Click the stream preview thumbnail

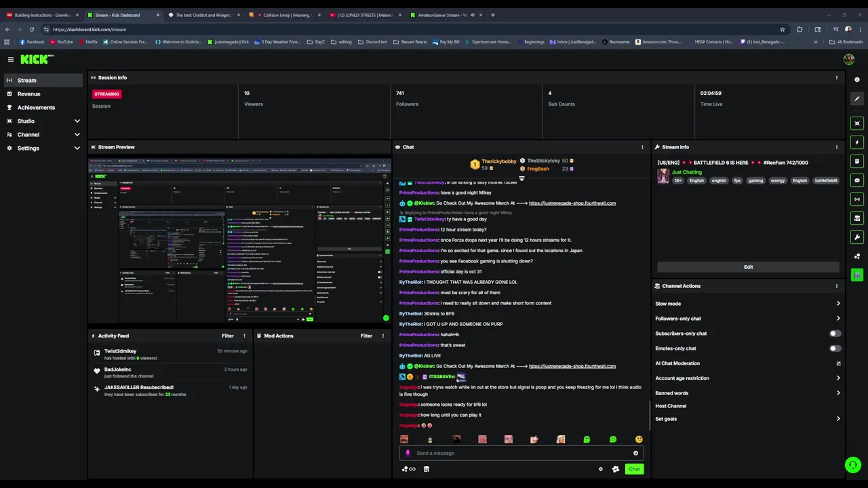tap(239, 240)
